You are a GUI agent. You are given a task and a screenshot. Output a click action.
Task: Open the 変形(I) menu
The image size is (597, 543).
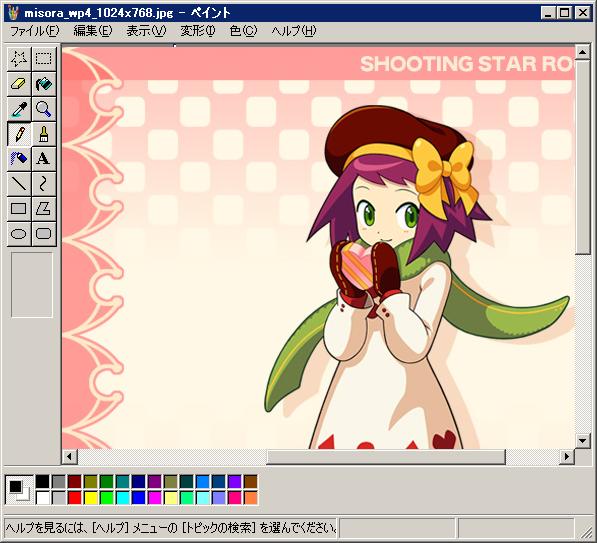[x=198, y=31]
